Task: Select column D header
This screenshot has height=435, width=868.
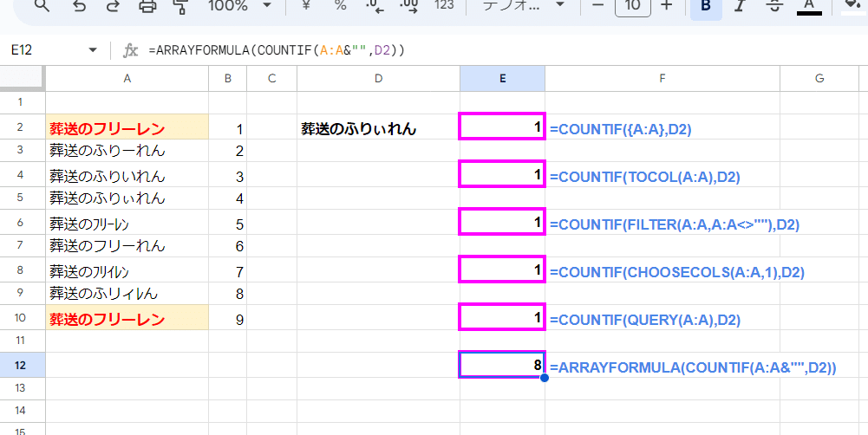Action: [378, 79]
